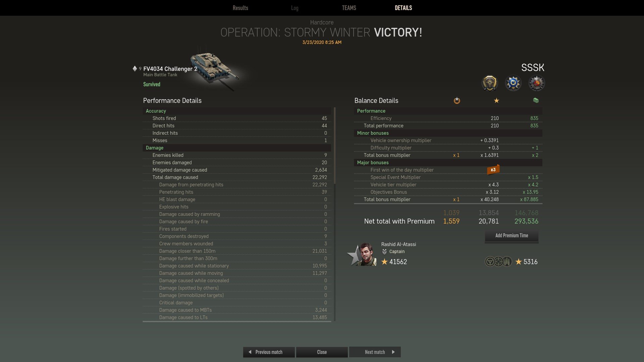
Task: Click the green credits stack icon
Action: 536,100
